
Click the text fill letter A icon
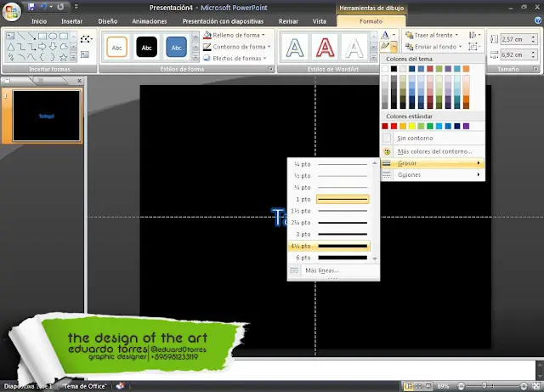385,35
